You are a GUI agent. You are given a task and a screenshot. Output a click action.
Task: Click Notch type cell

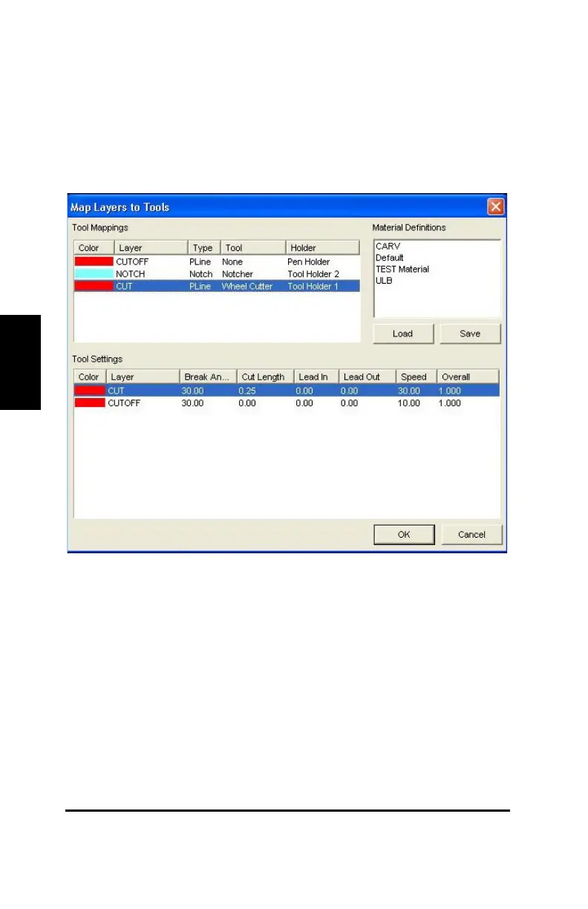click(200, 274)
